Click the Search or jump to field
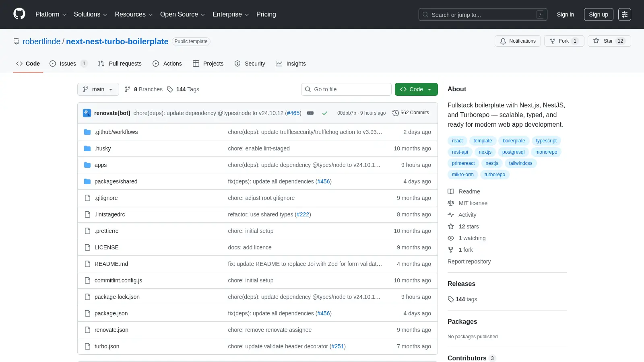Viewport: 644px width, 362px height. click(483, 14)
